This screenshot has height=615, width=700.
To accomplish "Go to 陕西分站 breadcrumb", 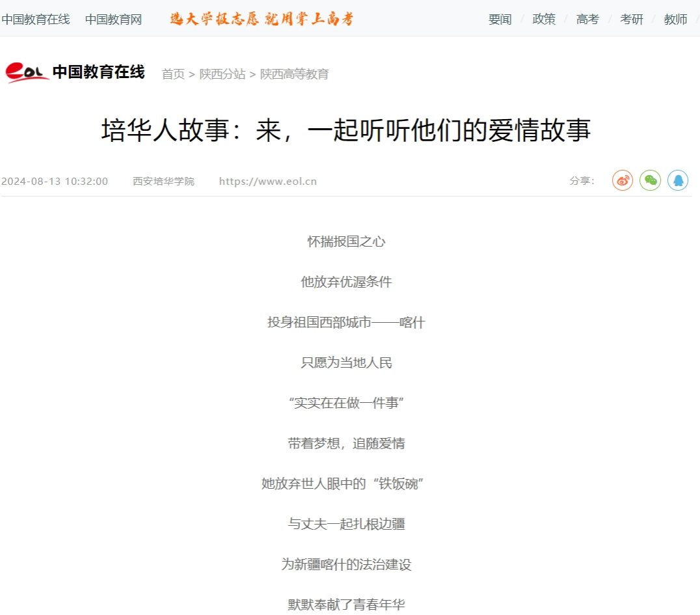I will (x=222, y=74).
